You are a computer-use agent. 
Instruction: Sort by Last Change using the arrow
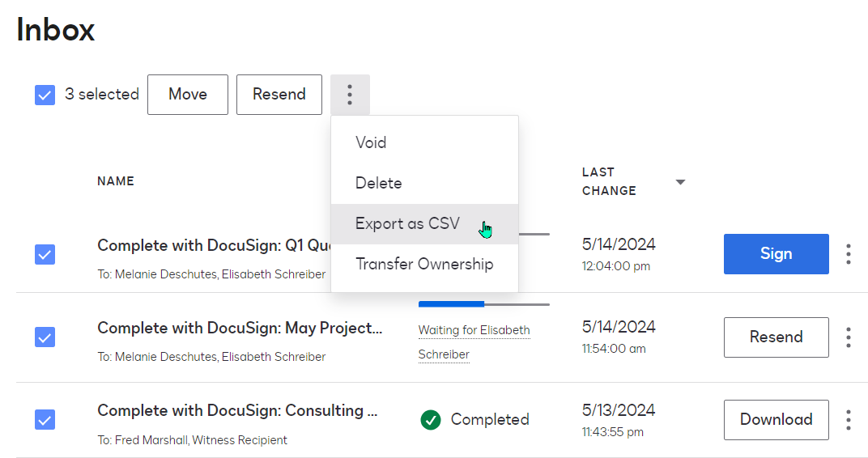(x=680, y=182)
